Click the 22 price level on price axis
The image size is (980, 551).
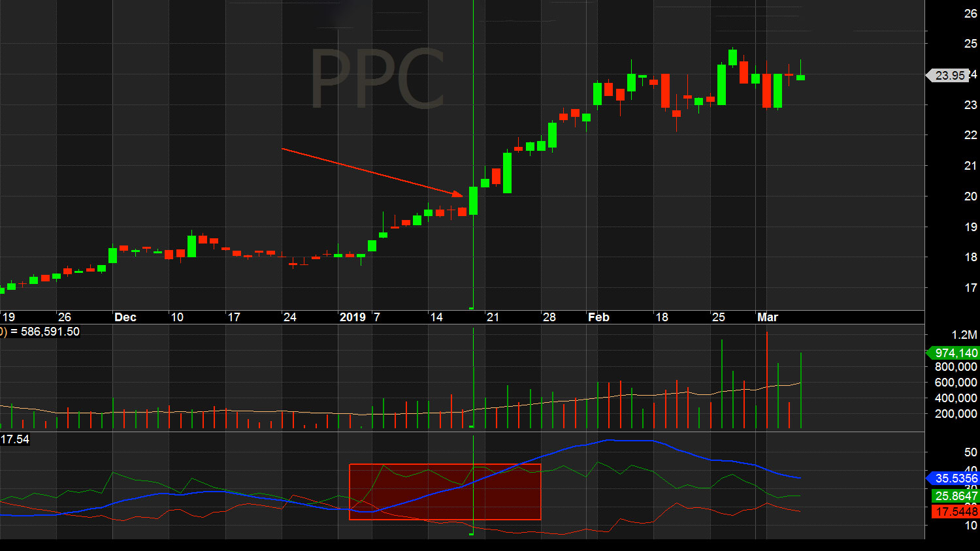tap(971, 135)
